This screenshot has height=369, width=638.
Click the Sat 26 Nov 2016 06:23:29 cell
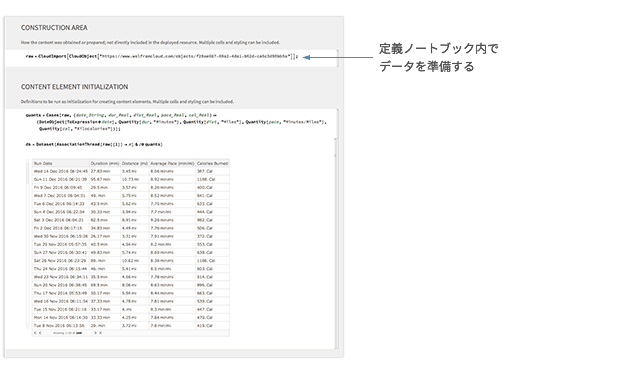pos(61,261)
